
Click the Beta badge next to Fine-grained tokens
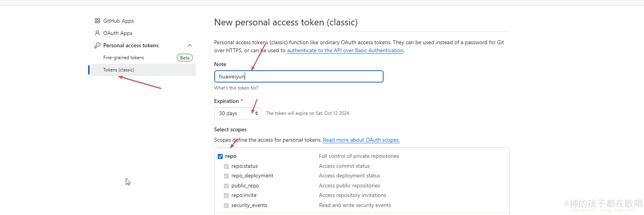[x=185, y=58]
